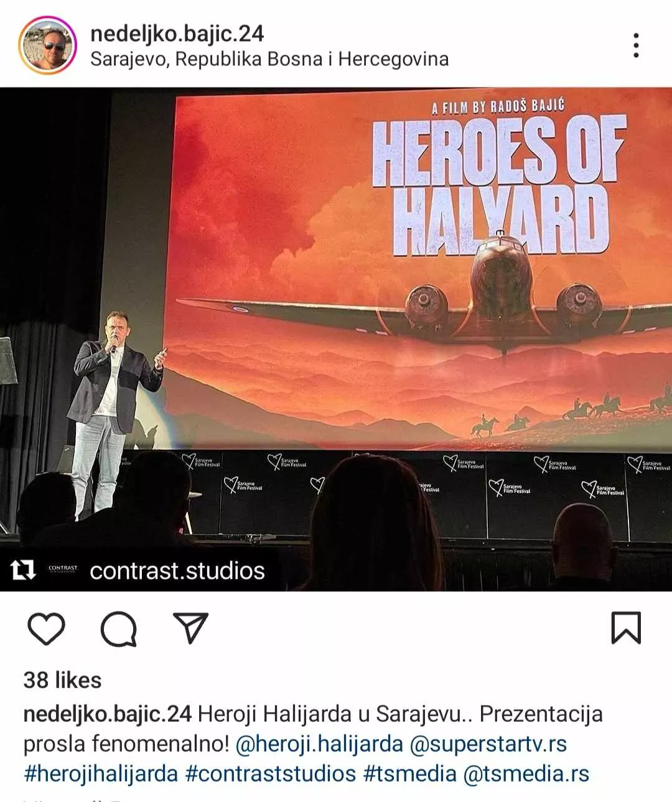Like the post with heart icon
Viewport: 672px width, 802px height.
(46, 628)
